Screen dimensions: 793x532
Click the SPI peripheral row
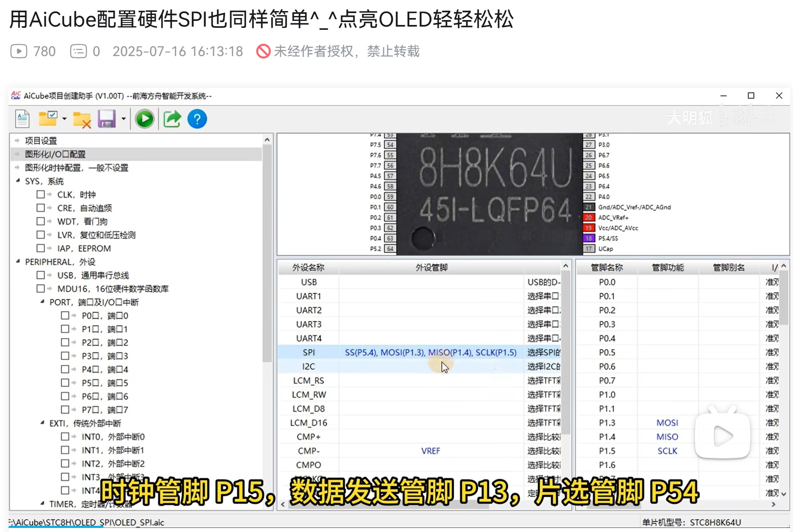click(309, 352)
